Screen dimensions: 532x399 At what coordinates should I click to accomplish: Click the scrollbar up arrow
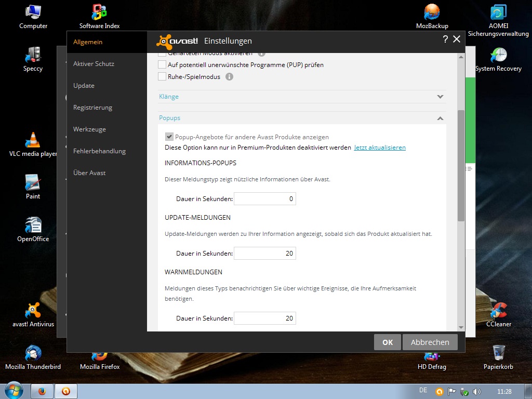coord(461,57)
